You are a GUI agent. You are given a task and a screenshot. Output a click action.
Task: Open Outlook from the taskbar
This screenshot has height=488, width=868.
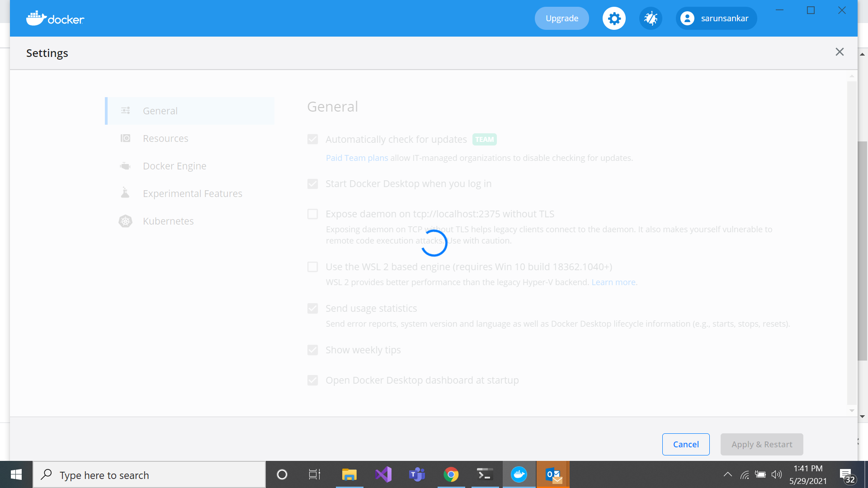(553, 474)
